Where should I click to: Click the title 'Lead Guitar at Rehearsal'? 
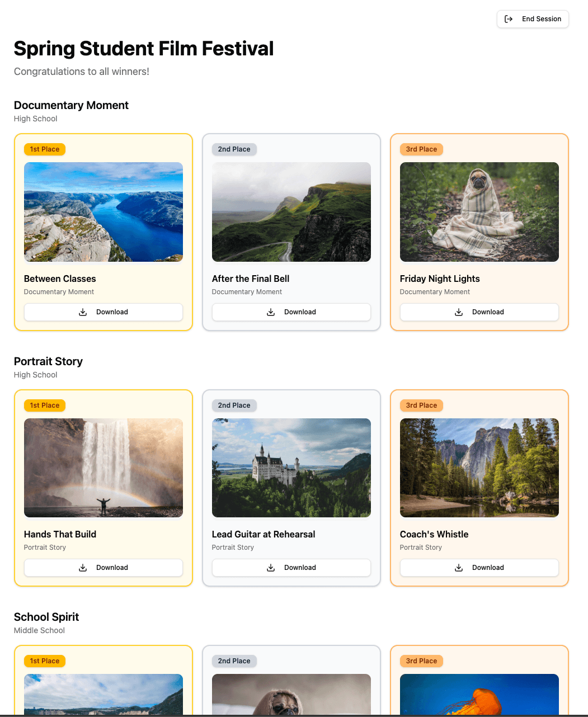click(264, 534)
